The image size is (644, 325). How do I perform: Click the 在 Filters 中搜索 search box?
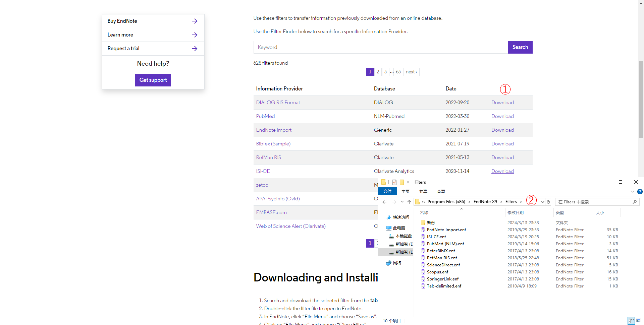pos(597,202)
